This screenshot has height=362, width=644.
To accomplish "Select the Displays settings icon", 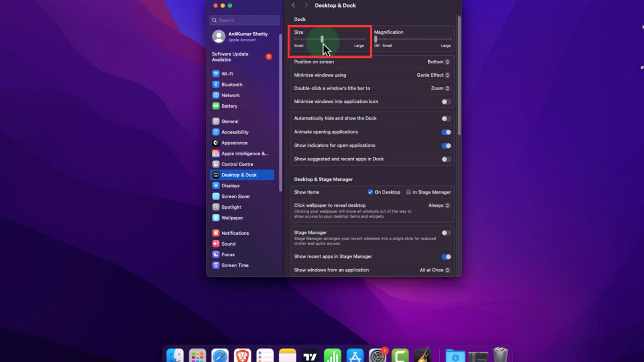I will pos(230,186).
